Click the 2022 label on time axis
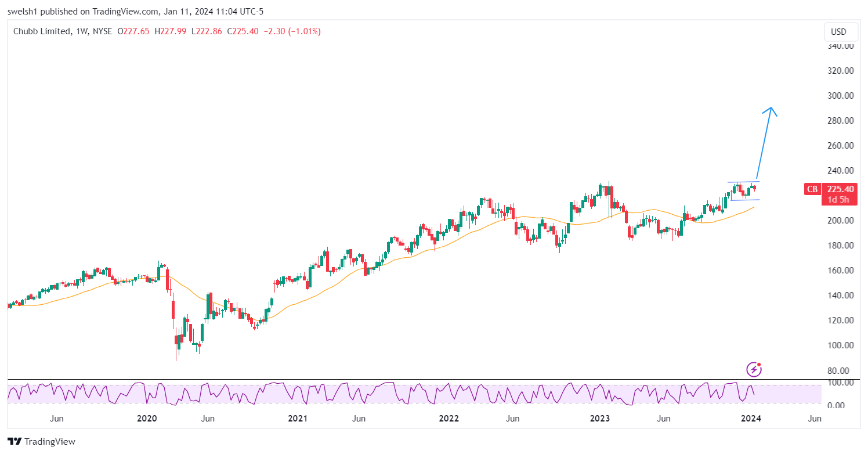 (449, 419)
